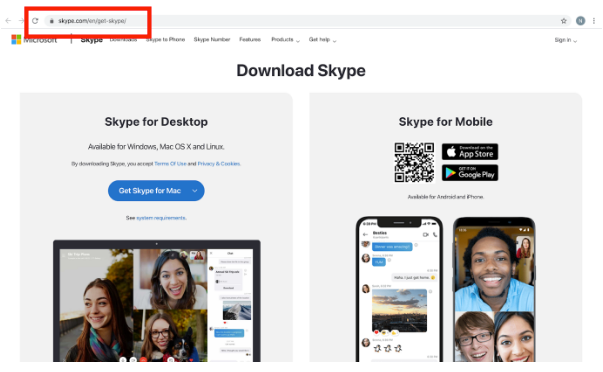Click the Download Skype heading
The image size is (603, 372).
click(301, 71)
